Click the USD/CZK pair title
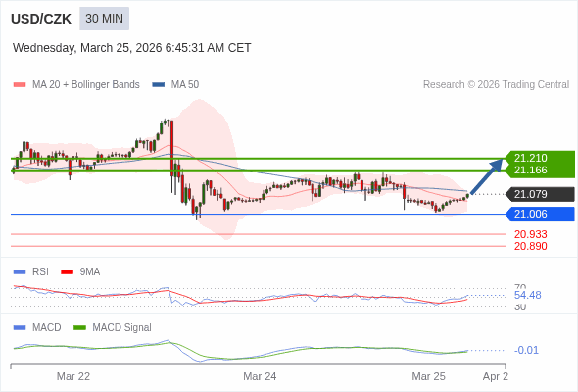578x392 pixels. [41, 19]
